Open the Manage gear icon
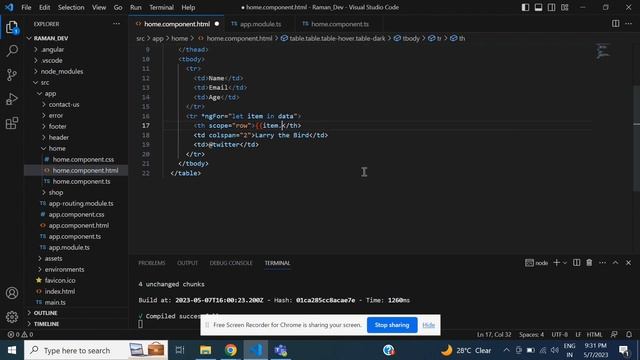This screenshot has width=640, height=360. [12, 316]
